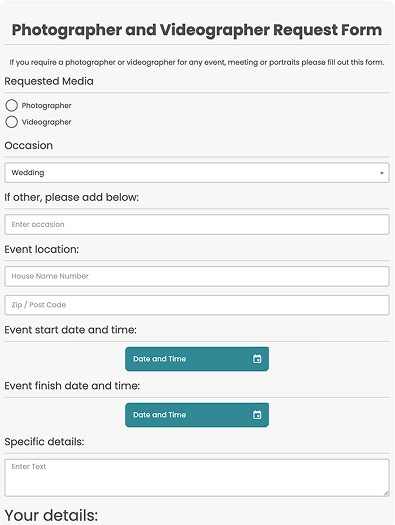The image size is (395, 525).
Task: Click the Zip / Post Code field
Action: coord(197,305)
